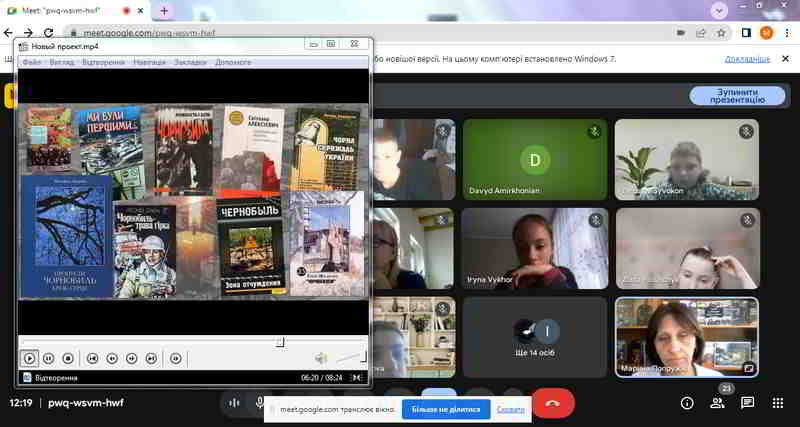800x427 pixels.
Task: Reload the page in Chrome
Action: 48,33
